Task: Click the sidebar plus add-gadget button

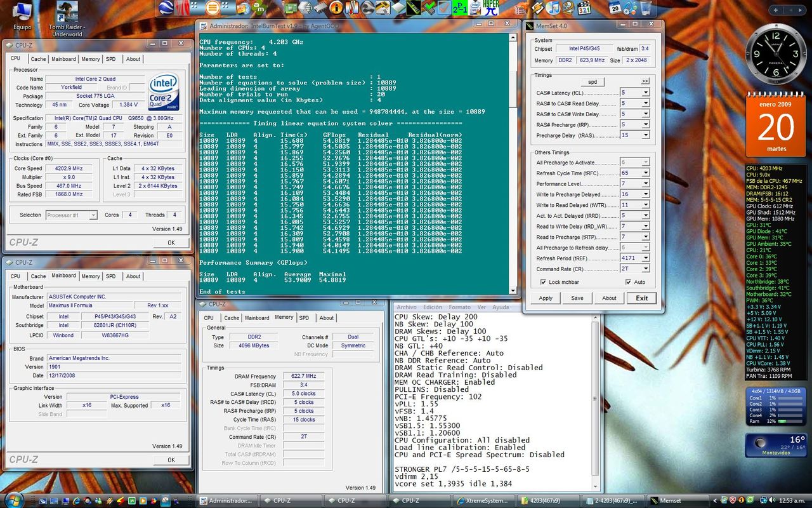Action: pyautogui.click(x=775, y=10)
